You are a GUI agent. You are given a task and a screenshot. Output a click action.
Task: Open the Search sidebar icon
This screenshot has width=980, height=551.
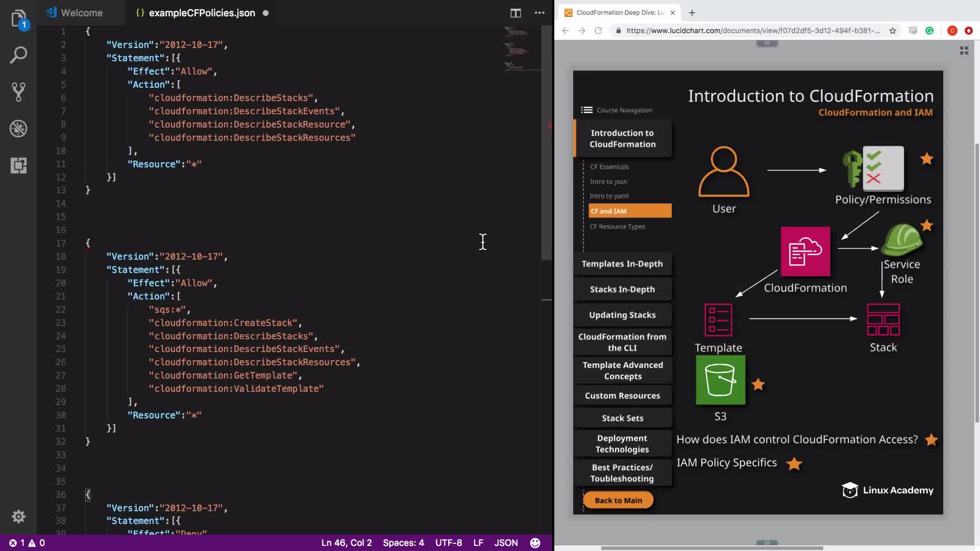[18, 55]
